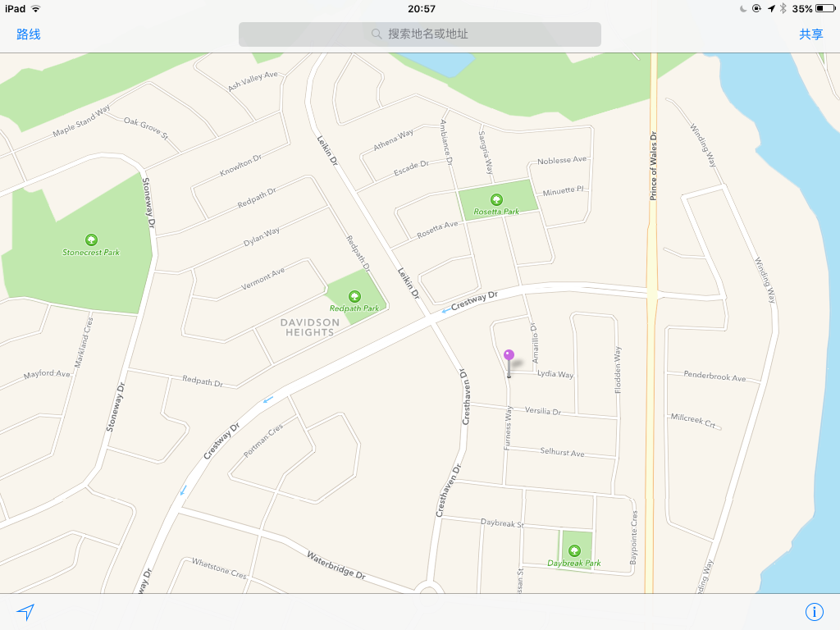Click the 路线 directions button
The width and height of the screenshot is (840, 630).
pos(29,34)
